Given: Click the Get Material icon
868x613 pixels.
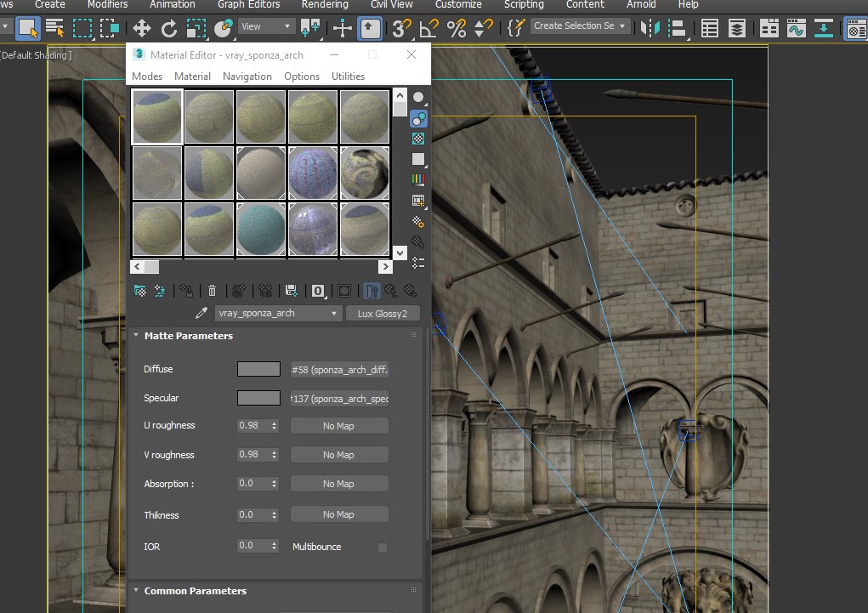Looking at the screenshot, I should point(140,291).
